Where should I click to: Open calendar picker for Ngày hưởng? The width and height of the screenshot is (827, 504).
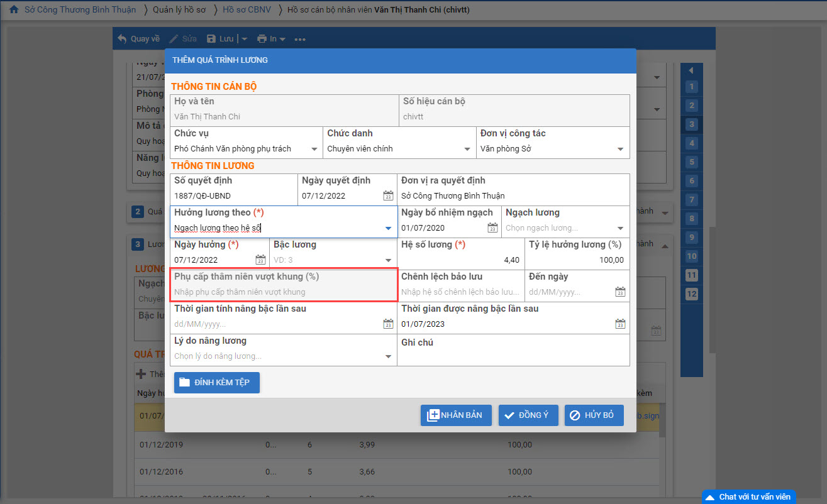[260, 260]
